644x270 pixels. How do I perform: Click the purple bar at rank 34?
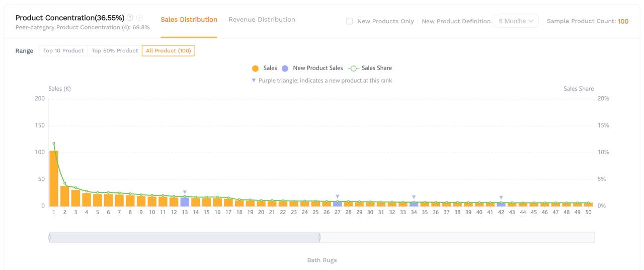(x=414, y=204)
